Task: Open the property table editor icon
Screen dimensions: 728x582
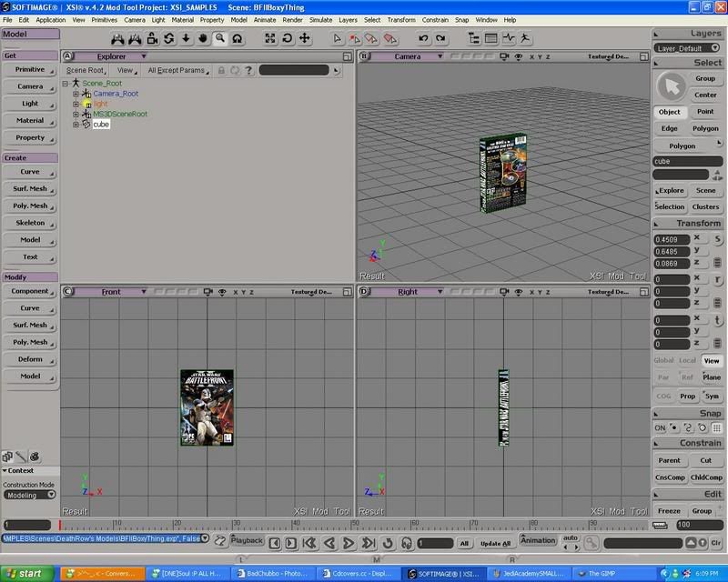Action: (x=490, y=38)
